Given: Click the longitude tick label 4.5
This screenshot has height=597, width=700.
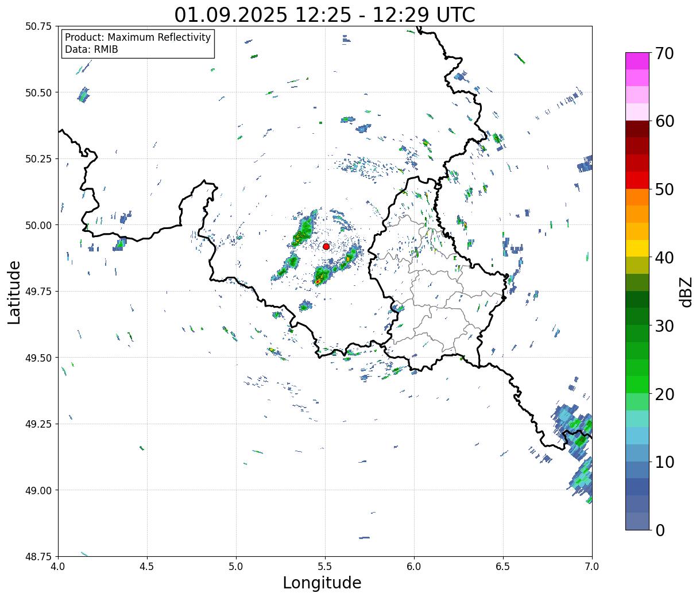Looking at the screenshot, I should click(x=147, y=567).
